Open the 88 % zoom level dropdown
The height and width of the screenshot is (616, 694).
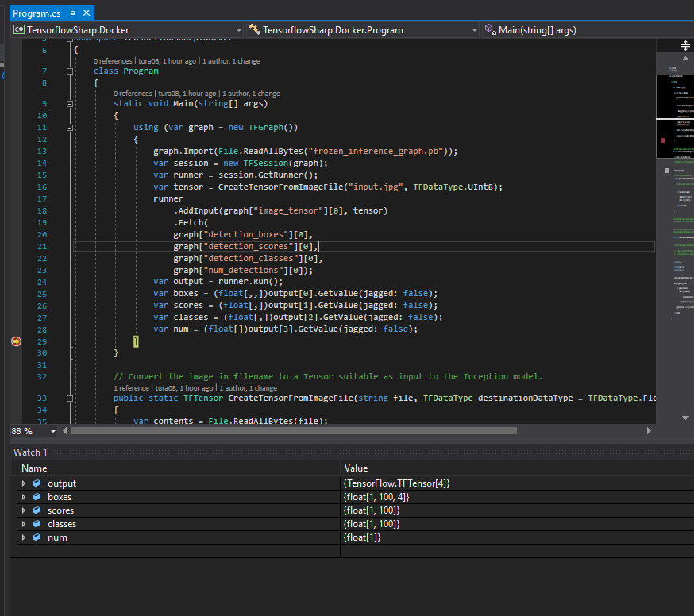click(53, 431)
